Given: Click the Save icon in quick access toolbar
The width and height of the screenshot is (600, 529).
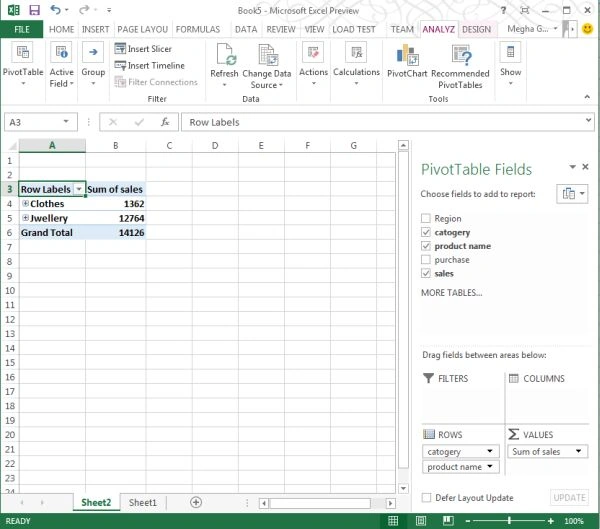Looking at the screenshot, I should [x=34, y=10].
